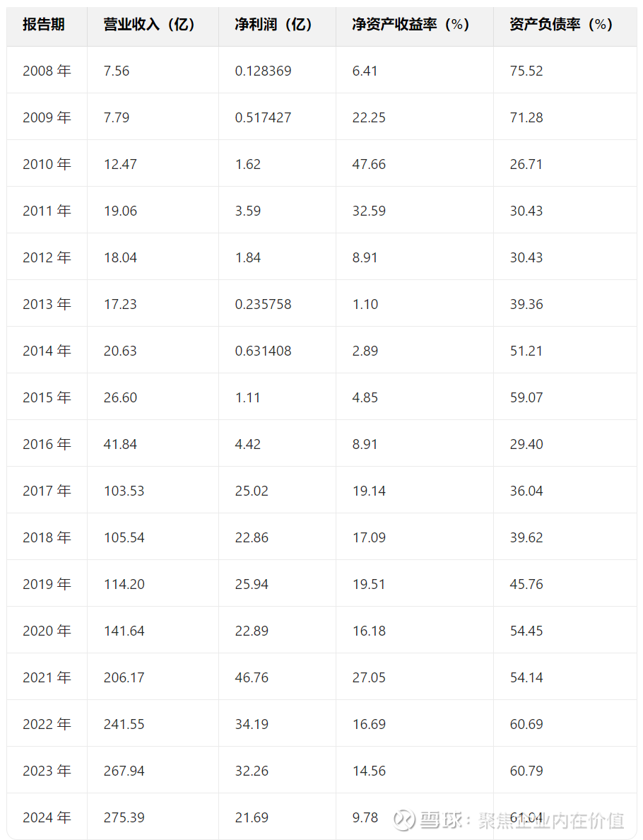Select the 资产负债率（%） column header
This screenshot has width=643, height=840.
(x=561, y=24)
